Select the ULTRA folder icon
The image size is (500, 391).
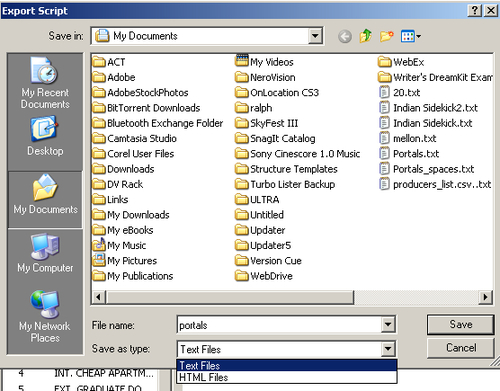pyautogui.click(x=242, y=199)
